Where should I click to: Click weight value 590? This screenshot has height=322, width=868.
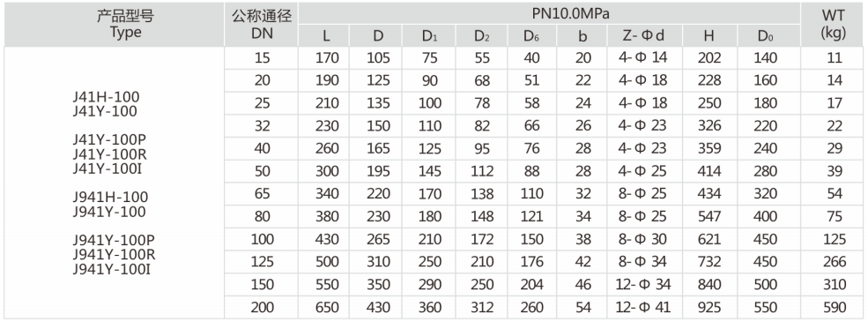point(835,307)
